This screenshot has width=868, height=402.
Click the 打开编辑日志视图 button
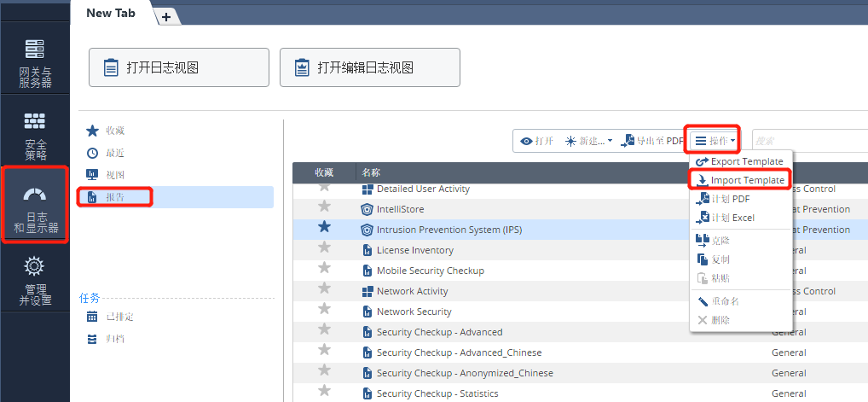click(x=370, y=67)
